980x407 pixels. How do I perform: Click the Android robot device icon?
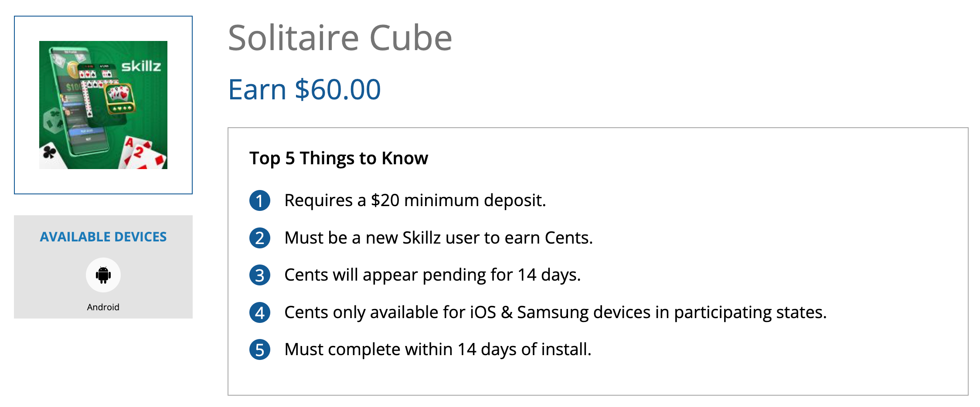click(103, 275)
